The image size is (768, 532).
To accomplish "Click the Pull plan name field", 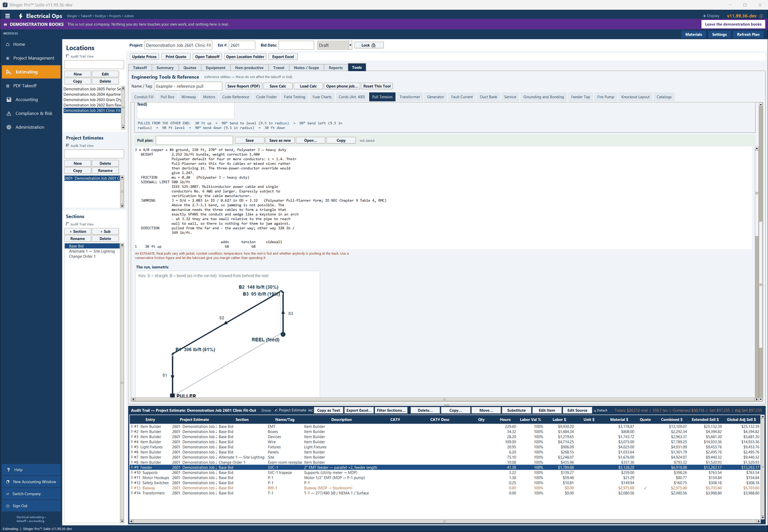I will [x=195, y=140].
